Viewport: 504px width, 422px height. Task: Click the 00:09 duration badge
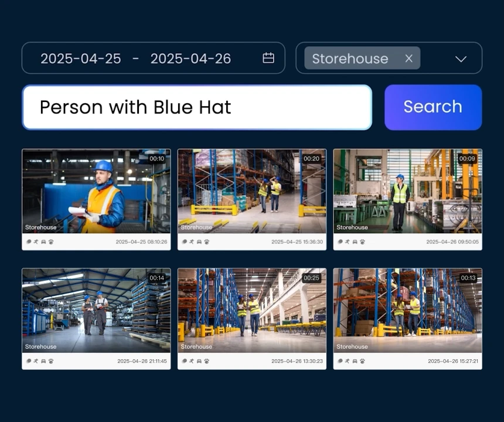point(467,158)
